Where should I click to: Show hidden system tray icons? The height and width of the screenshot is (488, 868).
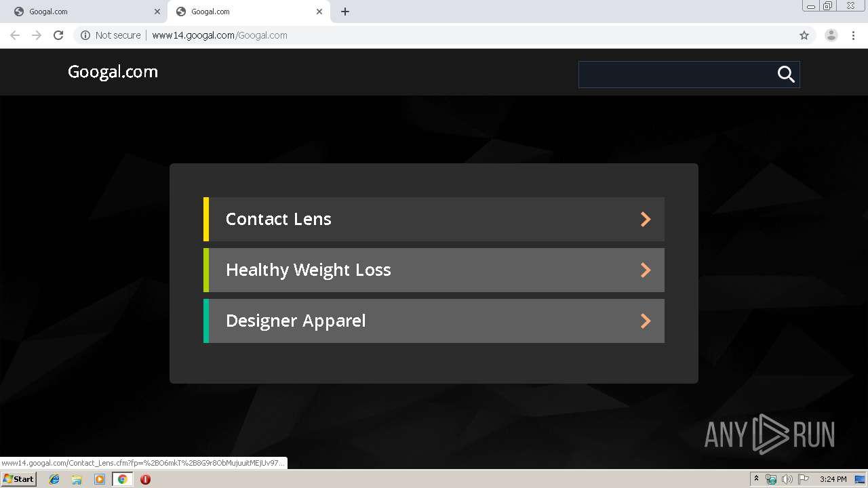[756, 479]
